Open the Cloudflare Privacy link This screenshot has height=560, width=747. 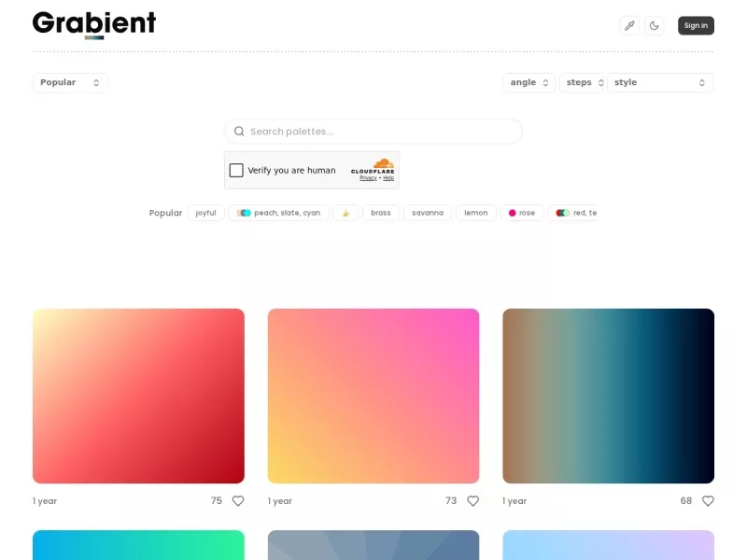coord(368,178)
